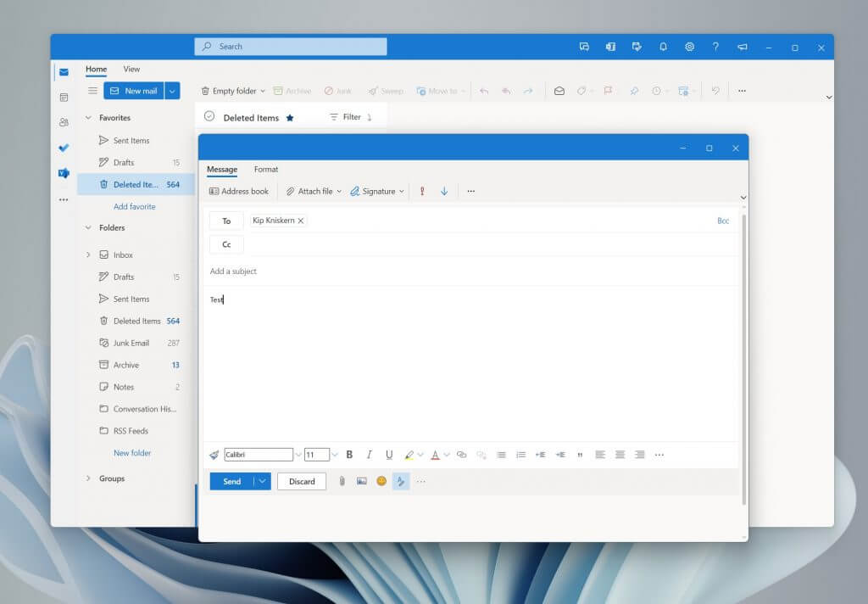
Task: Expand the Inbox folder
Action: click(88, 254)
